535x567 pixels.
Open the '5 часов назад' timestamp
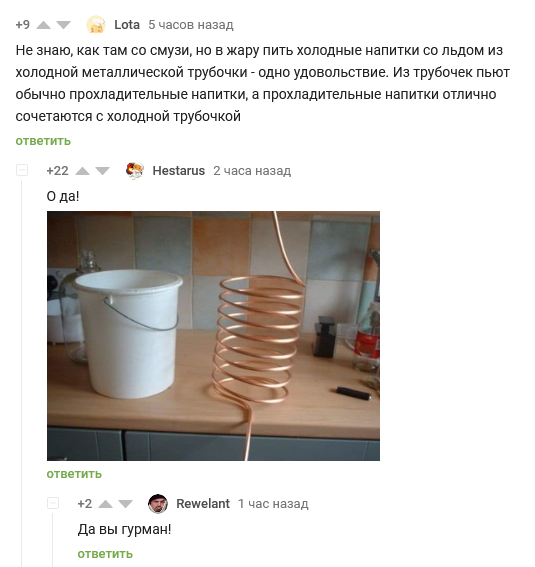[x=191, y=25]
